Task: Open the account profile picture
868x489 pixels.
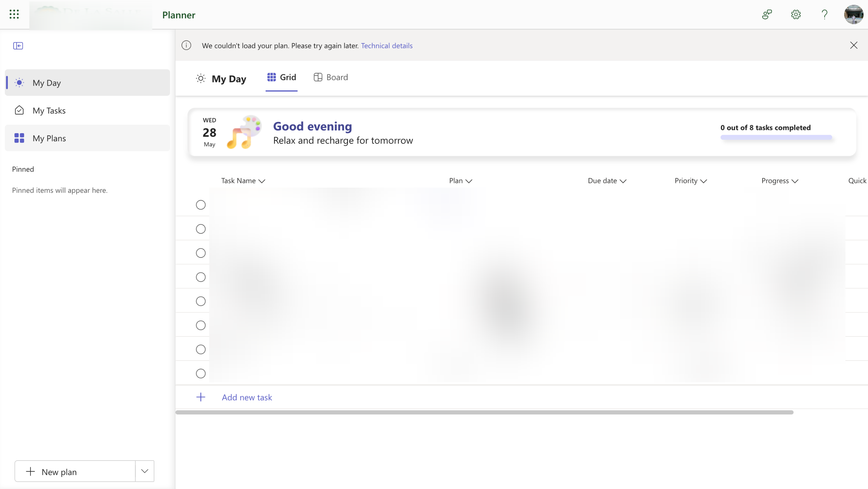Action: point(853,15)
